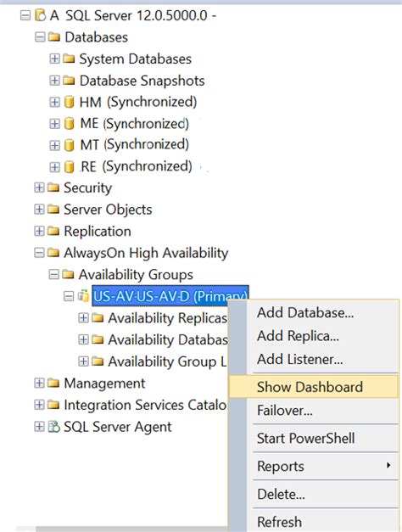
Task: Expand the Availability Databases node
Action: [83, 339]
